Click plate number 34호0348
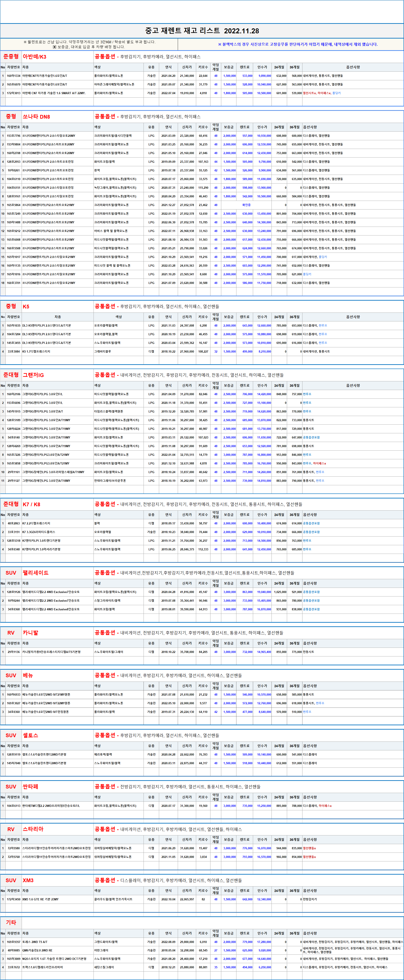The height and width of the screenshot is (980, 404). click(x=14, y=549)
